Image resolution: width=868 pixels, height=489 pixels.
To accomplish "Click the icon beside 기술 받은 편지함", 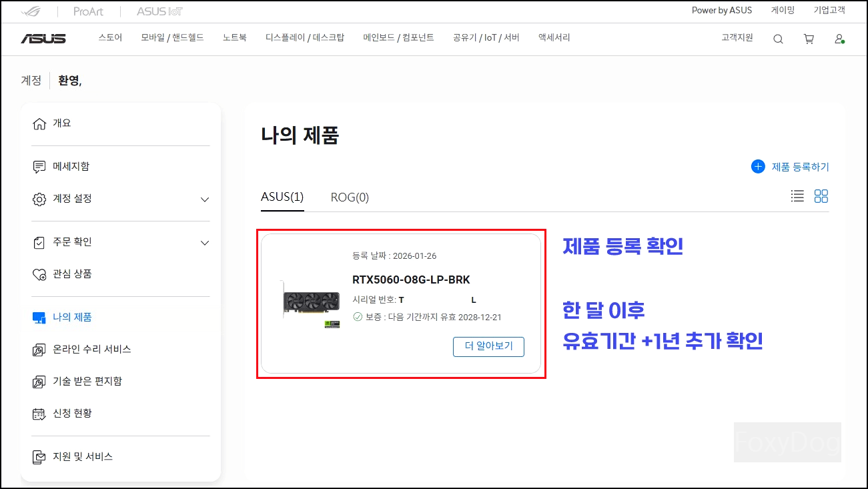I will pyautogui.click(x=39, y=382).
